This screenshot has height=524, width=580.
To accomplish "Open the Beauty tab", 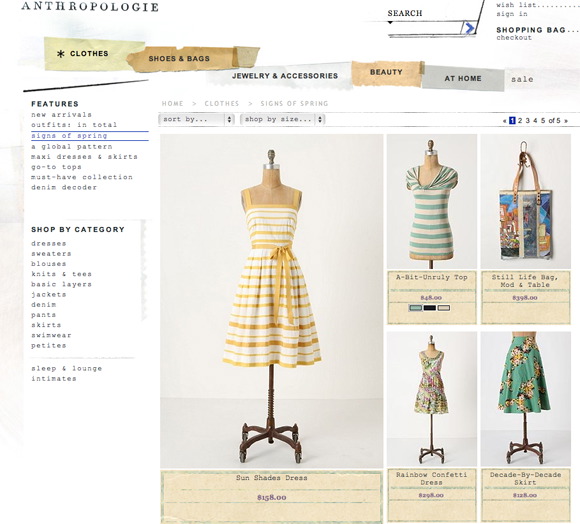I will point(386,72).
